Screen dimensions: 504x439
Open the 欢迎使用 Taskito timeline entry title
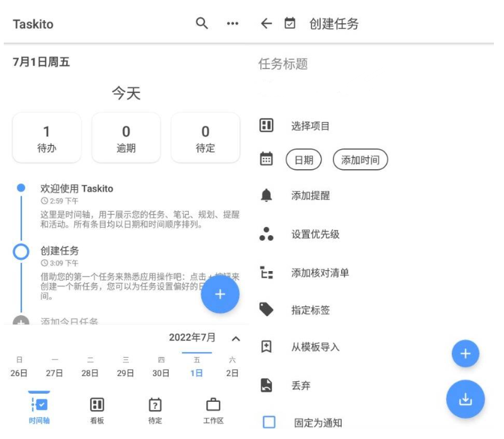(77, 188)
